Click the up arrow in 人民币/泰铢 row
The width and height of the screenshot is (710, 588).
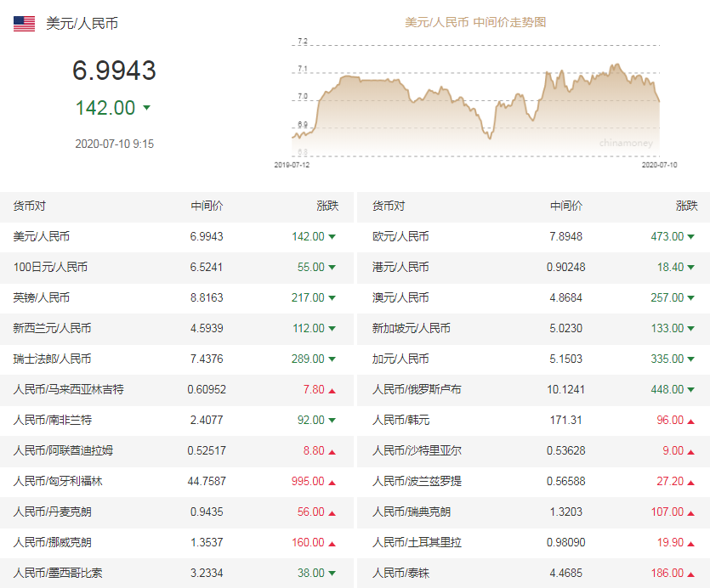click(x=690, y=574)
